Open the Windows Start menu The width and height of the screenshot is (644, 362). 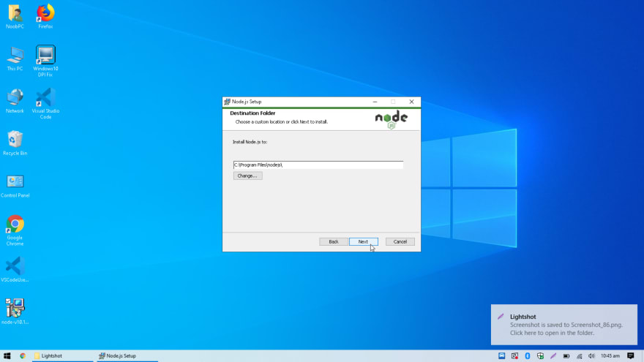tap(7, 356)
